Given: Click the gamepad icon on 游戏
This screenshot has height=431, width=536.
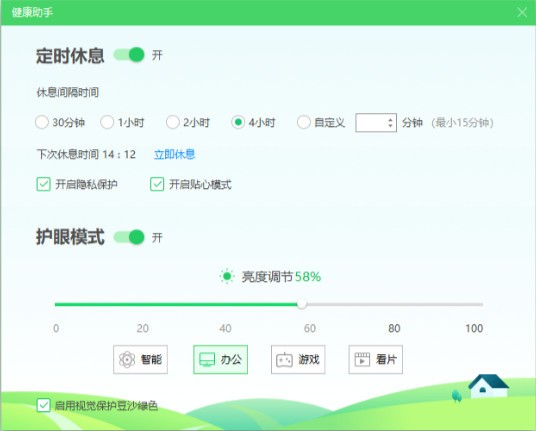Looking at the screenshot, I should [x=284, y=360].
